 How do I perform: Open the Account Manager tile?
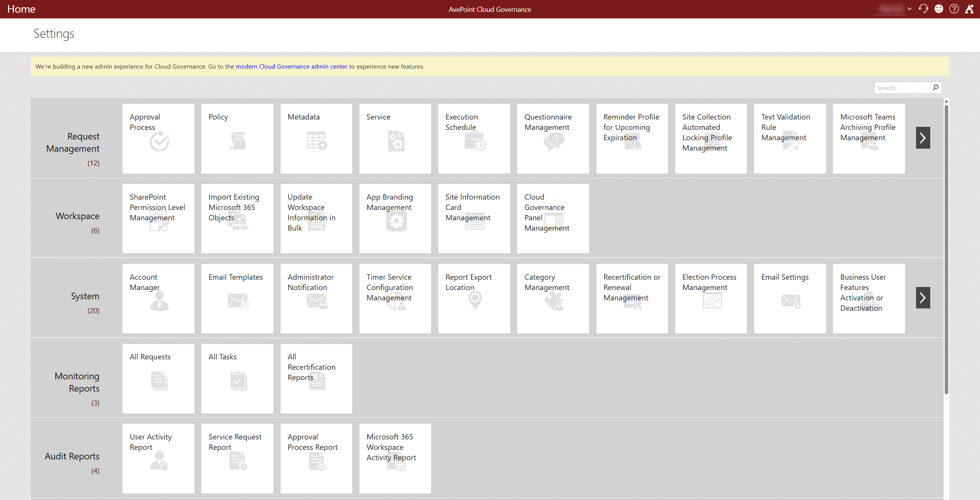pos(158,298)
